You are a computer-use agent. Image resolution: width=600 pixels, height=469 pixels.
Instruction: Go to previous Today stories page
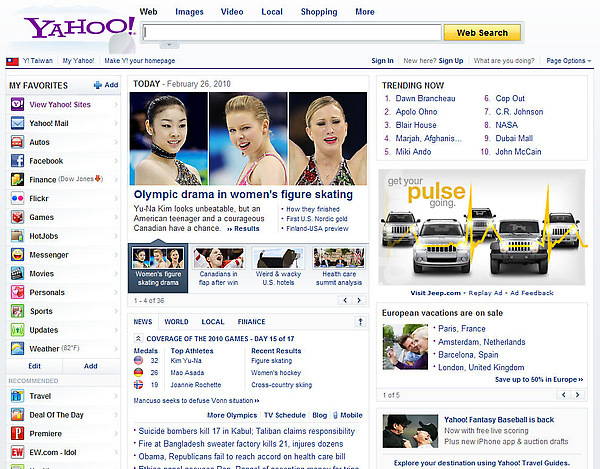(x=345, y=300)
